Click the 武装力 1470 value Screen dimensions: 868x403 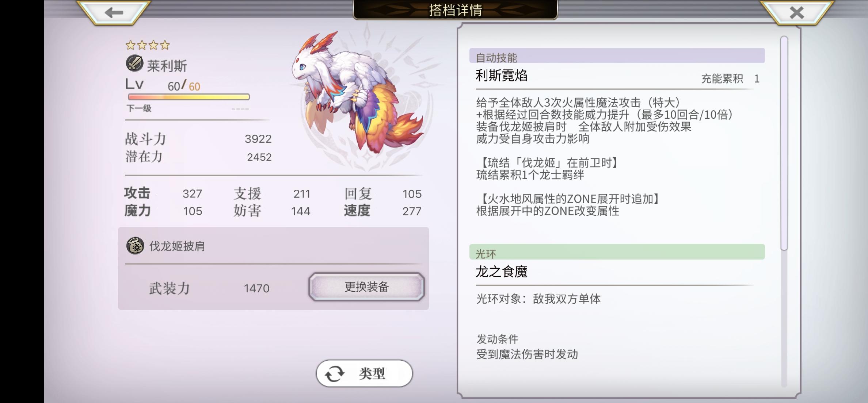click(x=256, y=288)
